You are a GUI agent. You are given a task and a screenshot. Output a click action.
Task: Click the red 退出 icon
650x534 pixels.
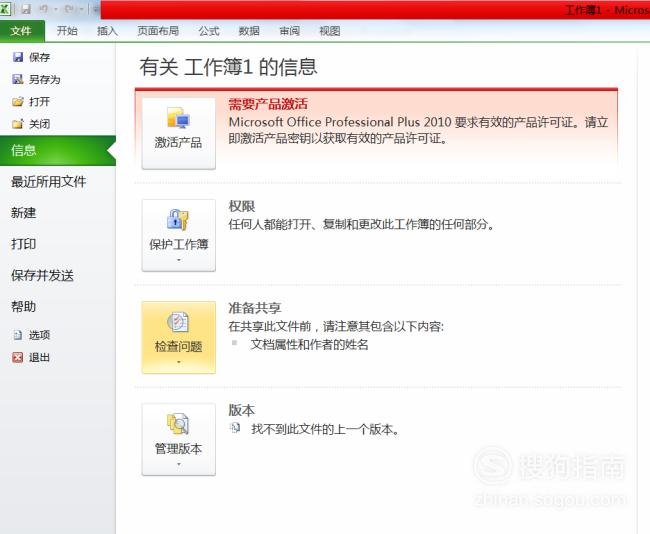pyautogui.click(x=18, y=357)
